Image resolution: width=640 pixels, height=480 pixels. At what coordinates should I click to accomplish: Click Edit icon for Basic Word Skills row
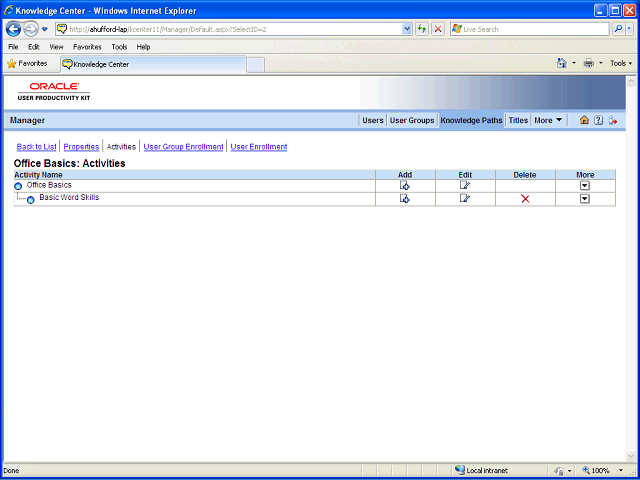click(465, 198)
